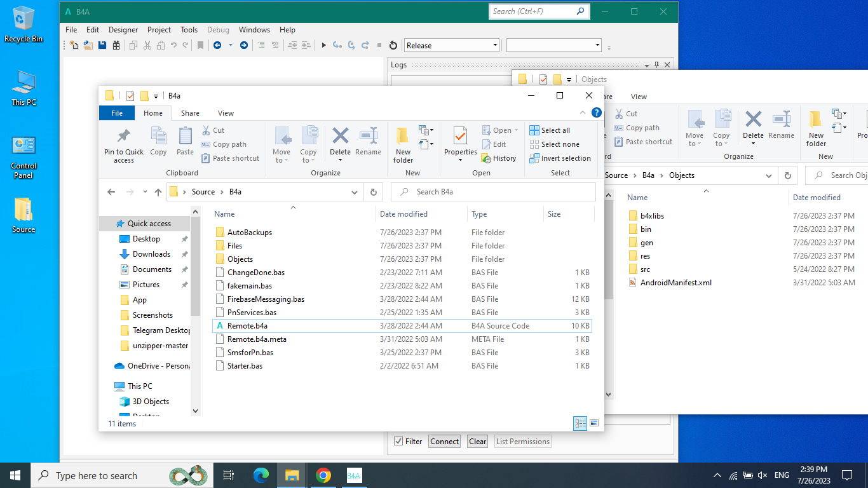The height and width of the screenshot is (488, 868).
Task: Open the Recent locations dropdown arrow
Action: click(144, 192)
